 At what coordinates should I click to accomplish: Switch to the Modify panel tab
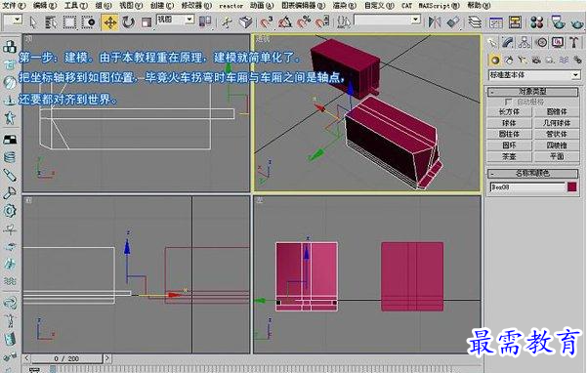click(508, 43)
